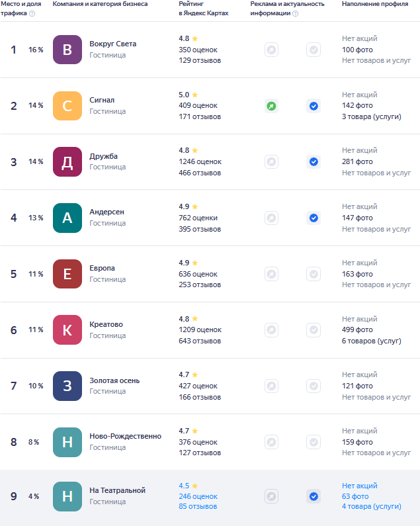
Task: Click the blue verified badge for На Театральной
Action: (x=314, y=496)
